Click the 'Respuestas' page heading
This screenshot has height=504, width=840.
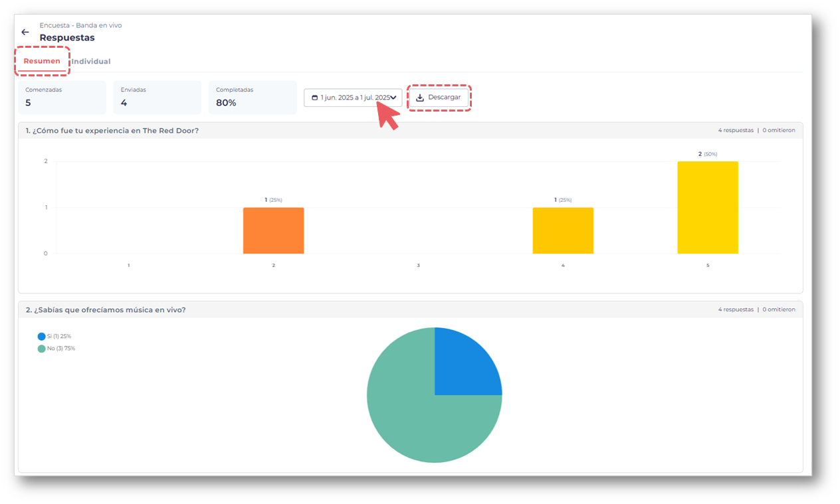click(x=67, y=38)
